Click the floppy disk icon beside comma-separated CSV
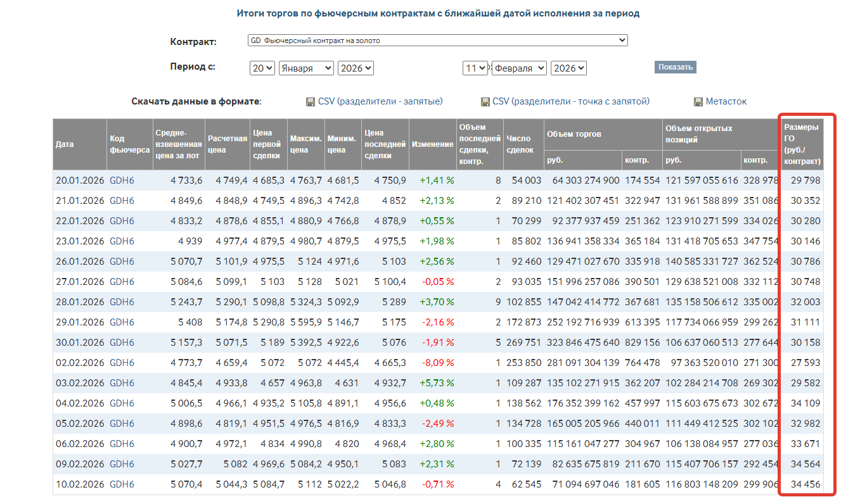The height and width of the screenshot is (504, 860). pyautogui.click(x=311, y=102)
